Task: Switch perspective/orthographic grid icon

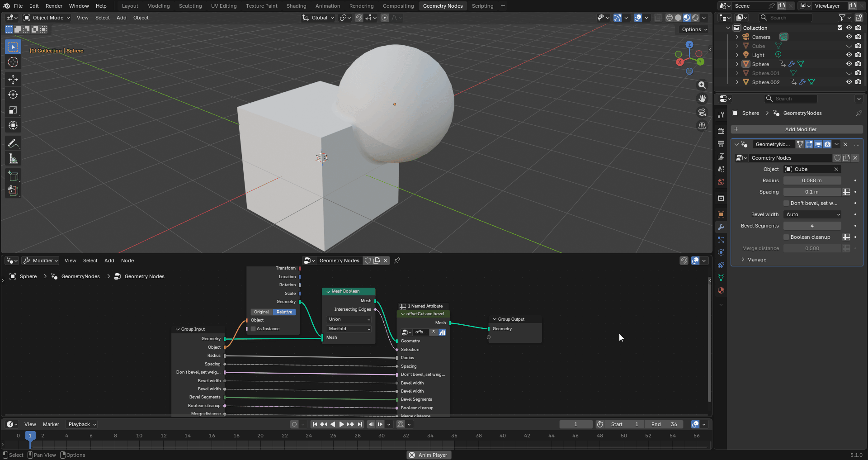Action: (702, 126)
